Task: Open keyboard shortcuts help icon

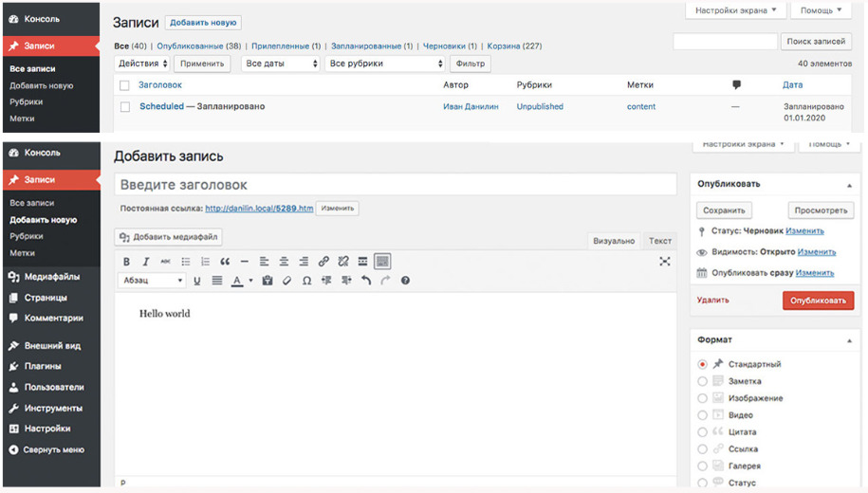Action: coord(405,281)
